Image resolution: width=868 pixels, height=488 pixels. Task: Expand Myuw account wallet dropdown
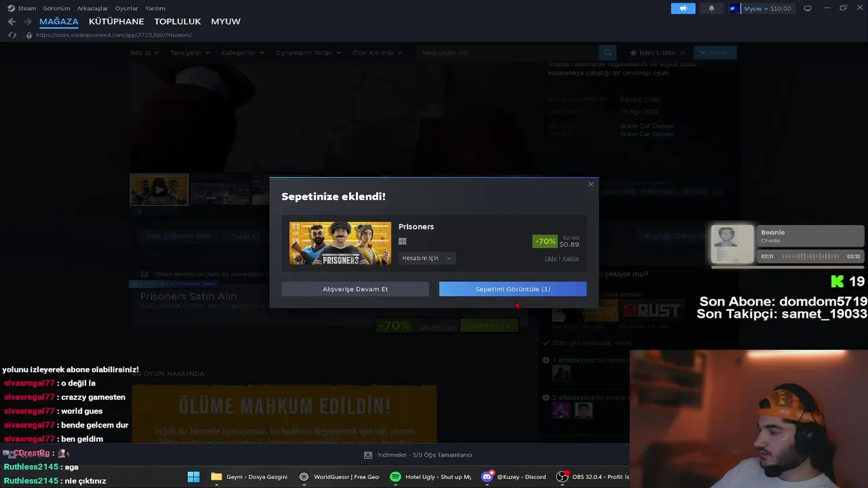pyautogui.click(x=768, y=8)
